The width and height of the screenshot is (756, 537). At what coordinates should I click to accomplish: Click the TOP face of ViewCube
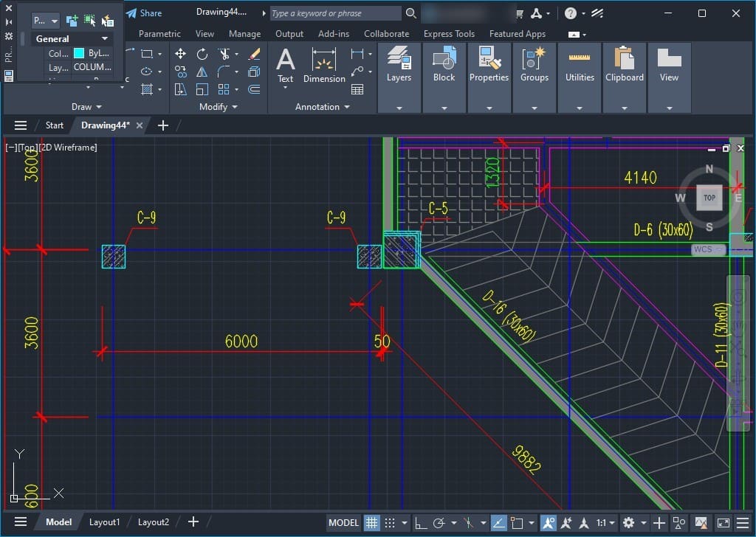point(709,198)
